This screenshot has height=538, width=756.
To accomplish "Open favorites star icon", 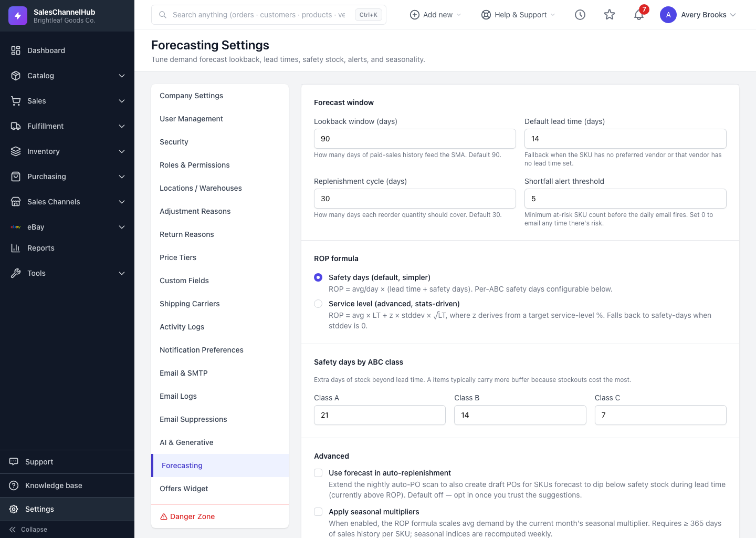I will [610, 15].
